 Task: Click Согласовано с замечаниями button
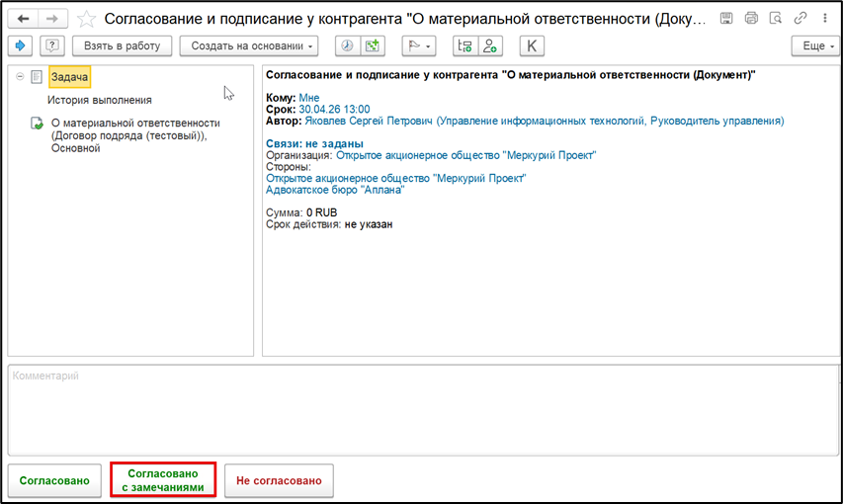tap(163, 480)
